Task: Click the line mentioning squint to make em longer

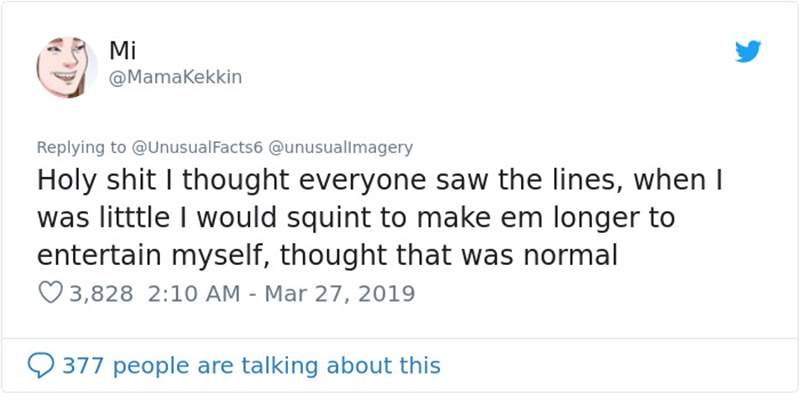Action: [356, 218]
